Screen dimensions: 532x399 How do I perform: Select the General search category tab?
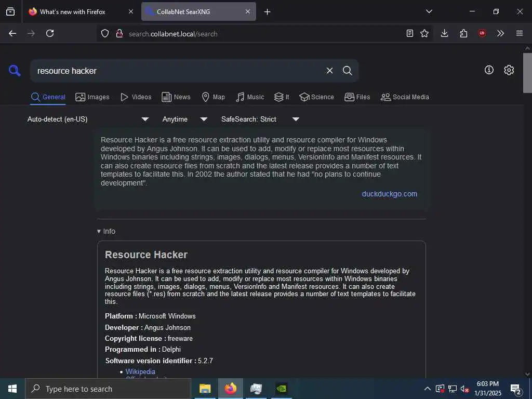point(48,97)
